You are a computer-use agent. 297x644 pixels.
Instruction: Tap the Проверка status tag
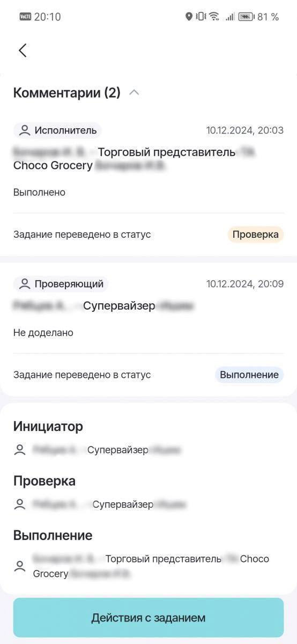click(256, 235)
